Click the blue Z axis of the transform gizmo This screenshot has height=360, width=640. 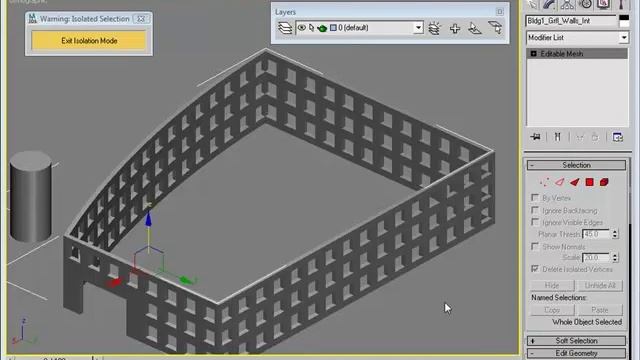148,219
